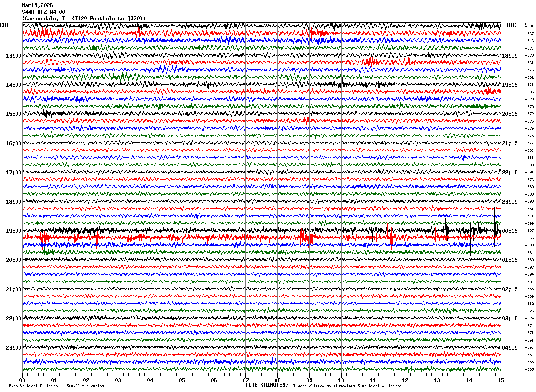The height and width of the screenshot is (392, 536).
Task: Click the DC offset value "-571"
Action: pos(529,333)
